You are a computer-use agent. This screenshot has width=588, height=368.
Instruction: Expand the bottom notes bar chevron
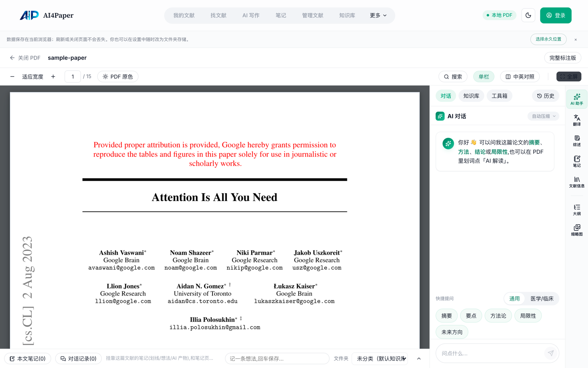(419, 358)
